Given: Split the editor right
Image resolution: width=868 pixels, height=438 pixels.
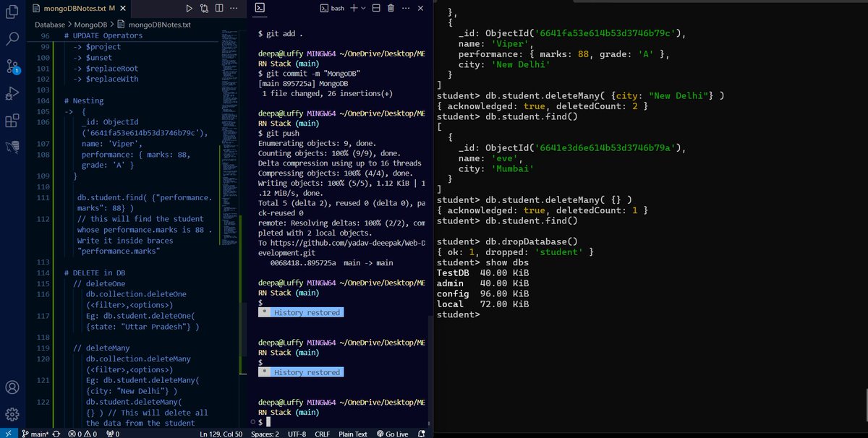Looking at the screenshot, I should [218, 8].
